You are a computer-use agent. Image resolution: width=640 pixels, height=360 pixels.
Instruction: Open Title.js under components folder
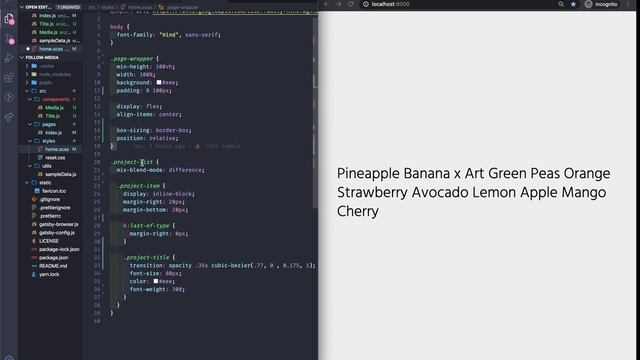coord(52,116)
